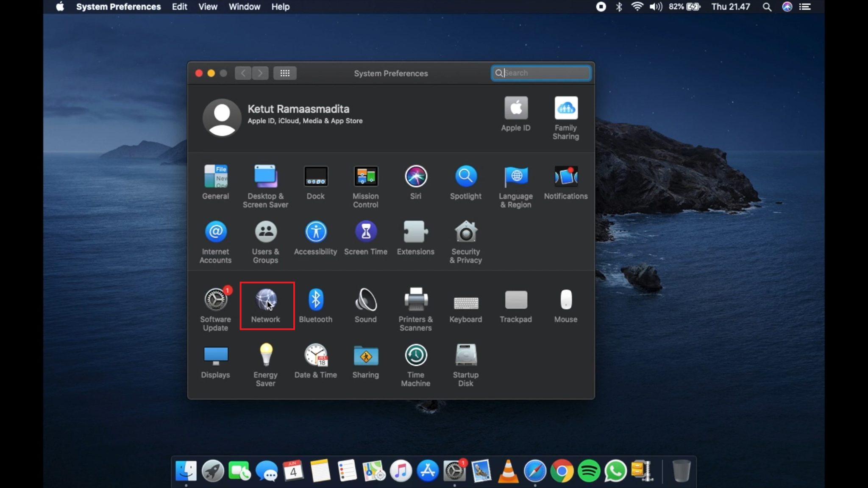
Task: Click inside the Search field
Action: point(541,73)
